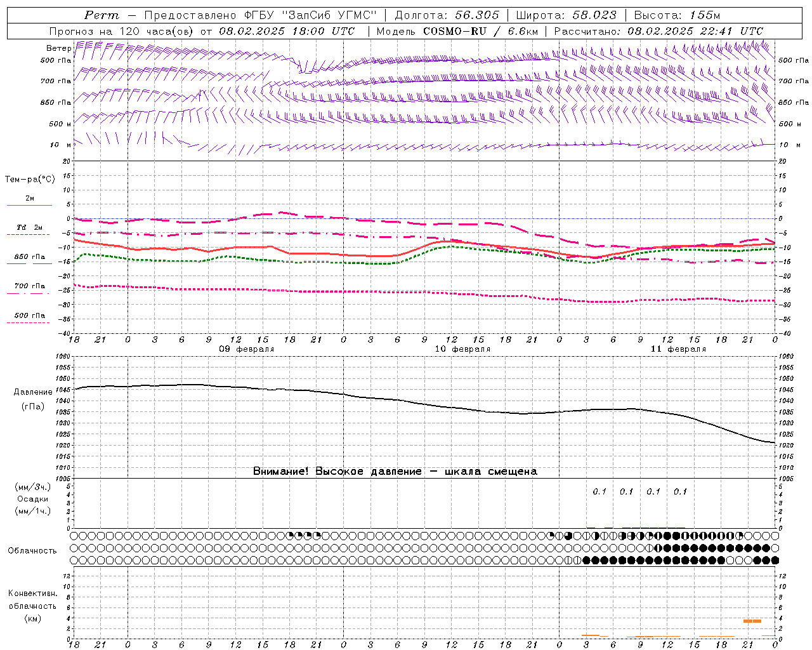Image resolution: width=812 pixels, height=650 pixels.
Task: Click the thick orange convective cloud bar
Action: point(752,621)
